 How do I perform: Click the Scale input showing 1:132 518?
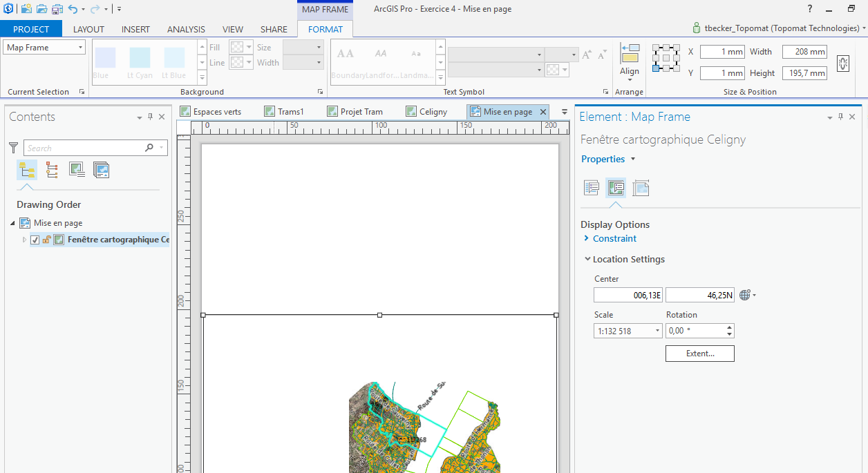click(x=622, y=331)
